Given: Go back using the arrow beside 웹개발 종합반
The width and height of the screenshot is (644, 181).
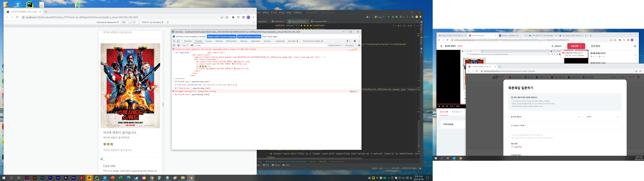Looking at the screenshot, I should 441,46.
